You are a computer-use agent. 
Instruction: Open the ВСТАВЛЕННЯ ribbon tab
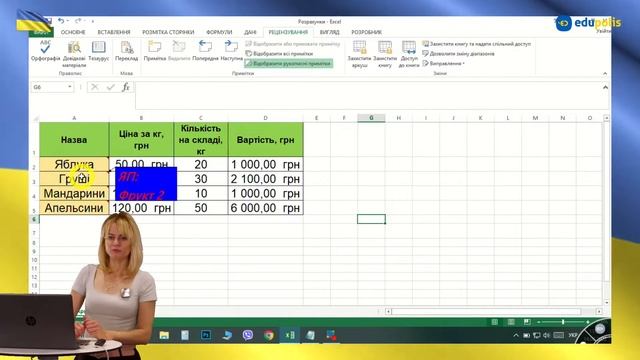click(x=114, y=32)
